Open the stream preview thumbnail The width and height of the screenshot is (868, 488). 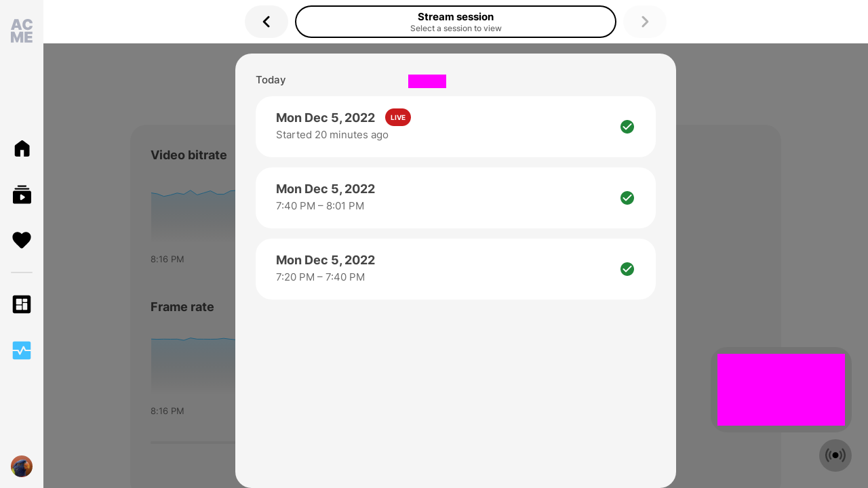(x=781, y=390)
